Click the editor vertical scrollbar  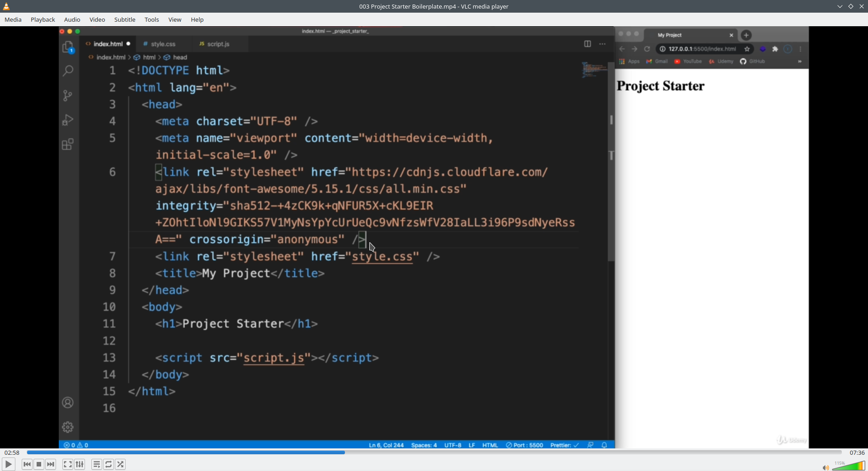(611, 162)
